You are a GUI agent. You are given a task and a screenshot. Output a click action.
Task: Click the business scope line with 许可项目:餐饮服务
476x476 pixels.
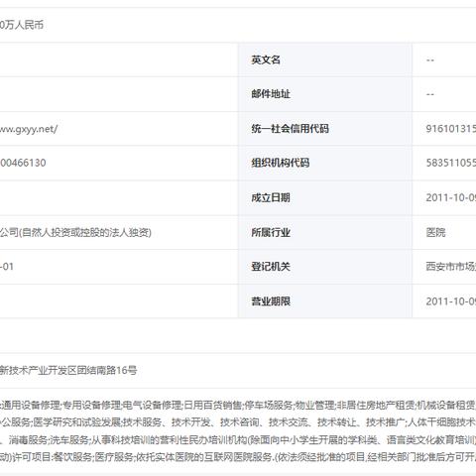pos(238,457)
